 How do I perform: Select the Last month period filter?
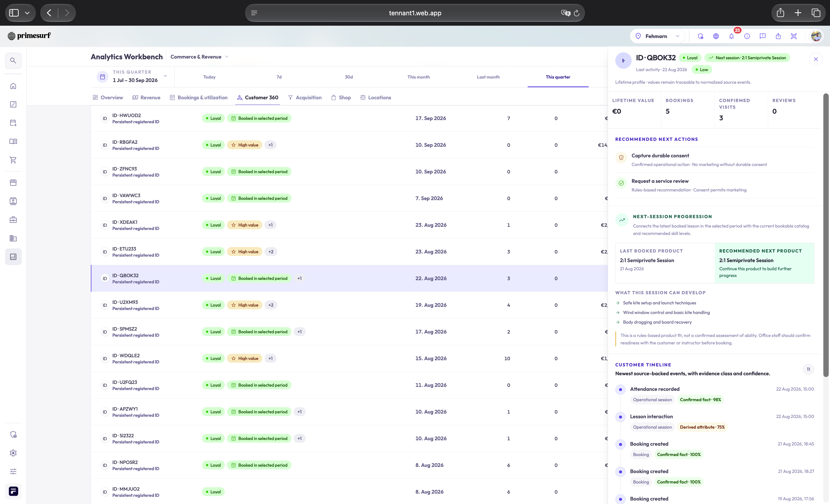[x=488, y=77]
